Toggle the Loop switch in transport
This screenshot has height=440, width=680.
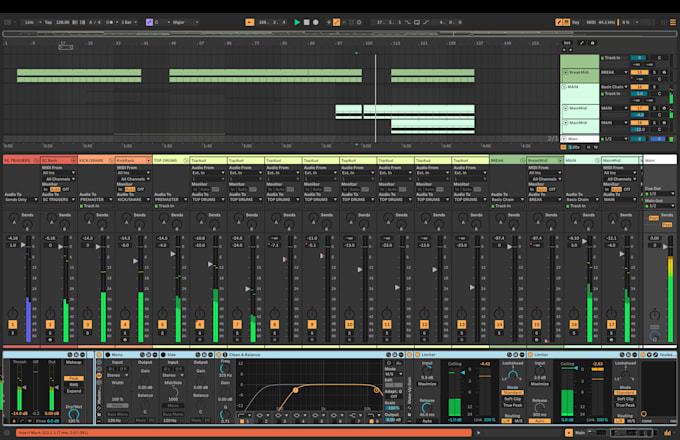tap(417, 22)
